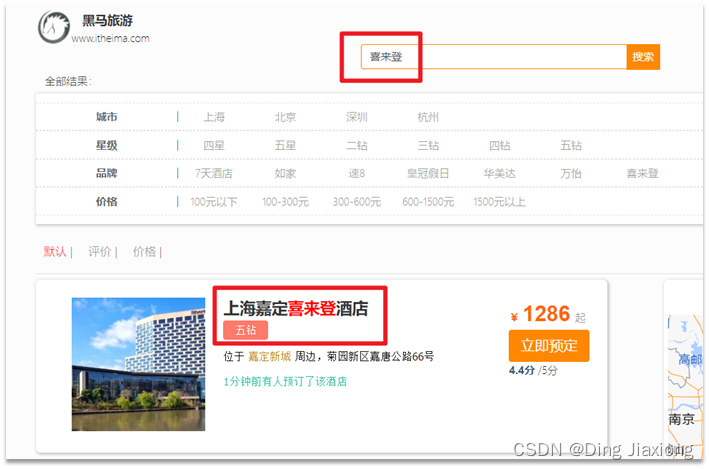Click the 4.4分 rating score
709x469 pixels.
522,370
